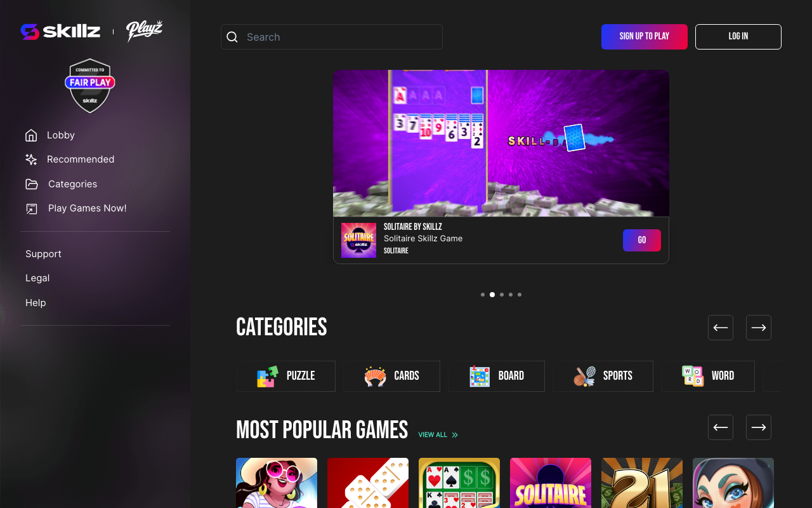Click the Board category game icon
Viewport: 812px width, 508px height.
[x=480, y=376]
